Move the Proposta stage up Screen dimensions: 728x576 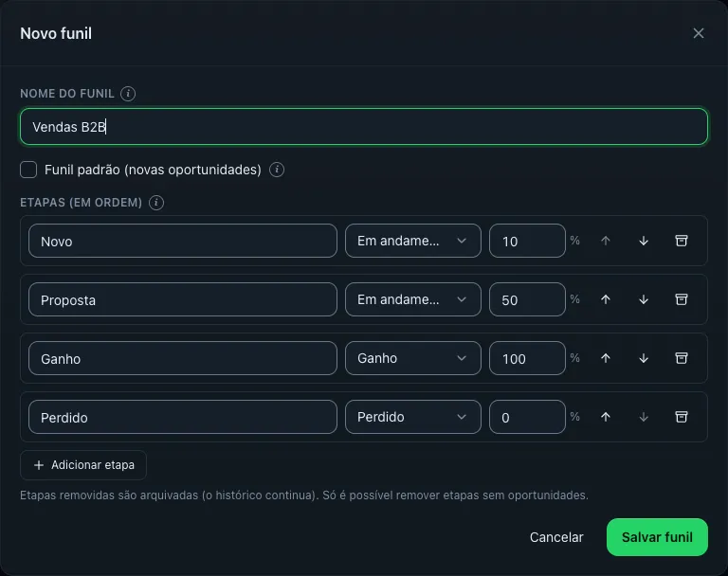[x=606, y=299]
